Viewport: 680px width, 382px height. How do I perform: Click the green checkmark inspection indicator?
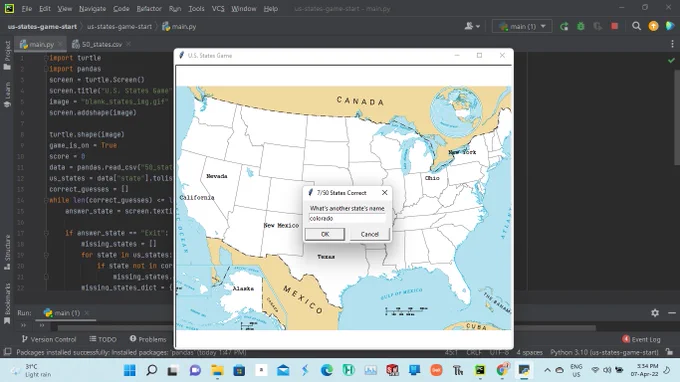[671, 60]
